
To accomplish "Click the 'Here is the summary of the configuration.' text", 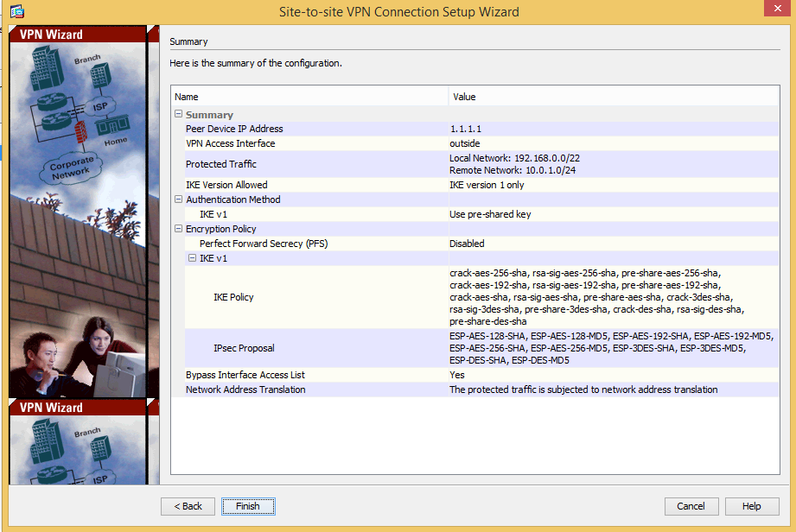I will (x=256, y=63).
